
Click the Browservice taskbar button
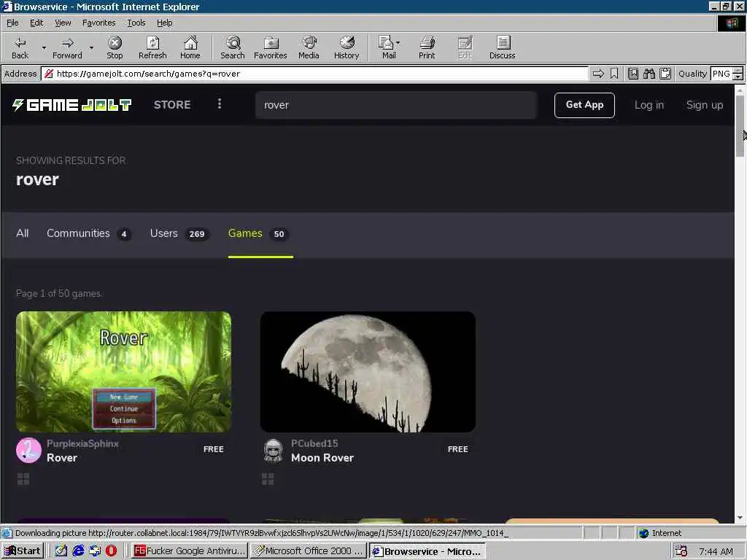(427, 551)
